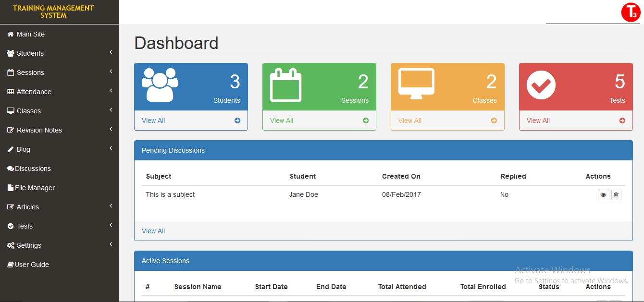The height and width of the screenshot is (302, 644).
Task: Click the Replied column header
Action: point(513,176)
